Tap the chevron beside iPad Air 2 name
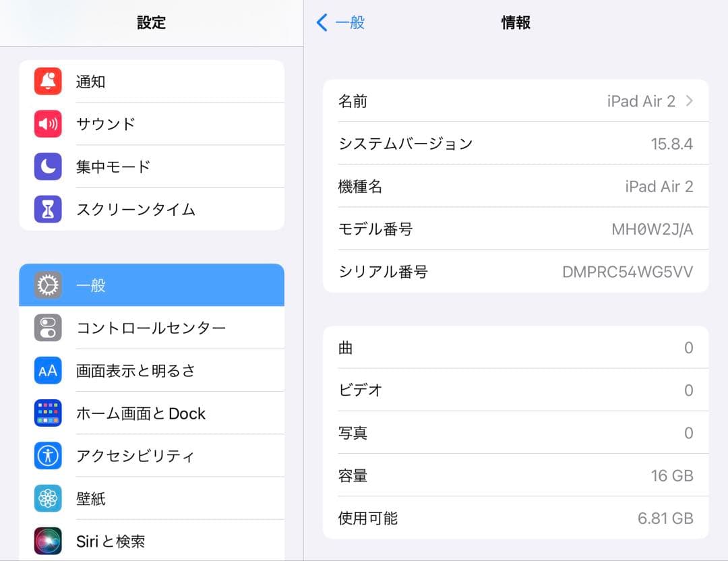This screenshot has height=561, width=728. [x=688, y=100]
